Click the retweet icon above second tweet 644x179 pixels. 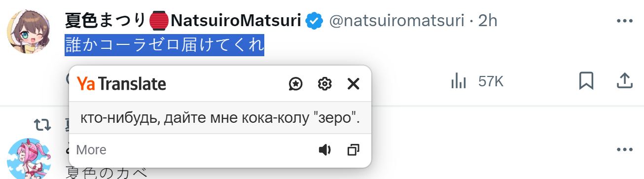pyautogui.click(x=42, y=125)
